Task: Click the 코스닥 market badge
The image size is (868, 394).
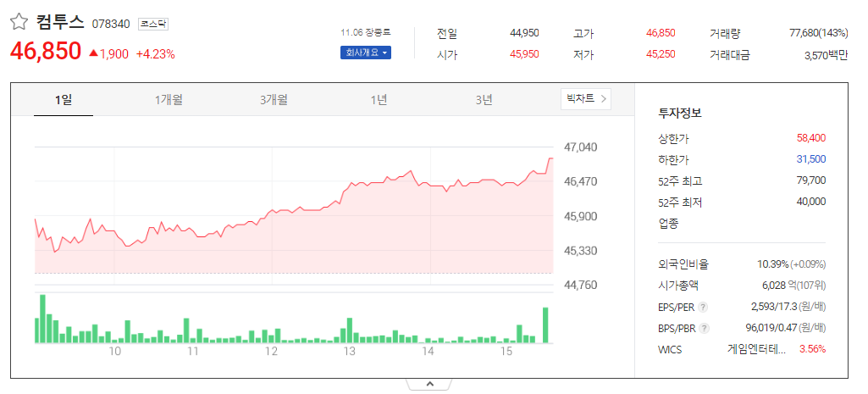Action: coord(152,25)
